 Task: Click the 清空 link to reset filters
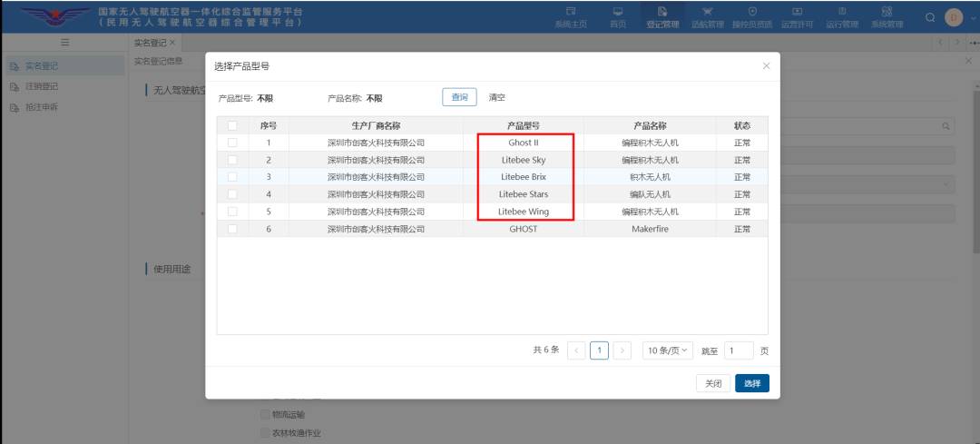pos(496,97)
